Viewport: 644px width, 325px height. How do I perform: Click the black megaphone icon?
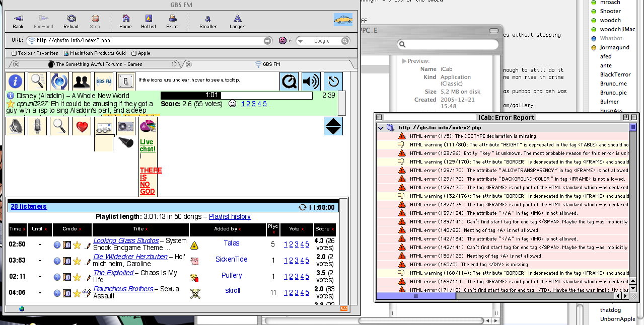pos(126,143)
